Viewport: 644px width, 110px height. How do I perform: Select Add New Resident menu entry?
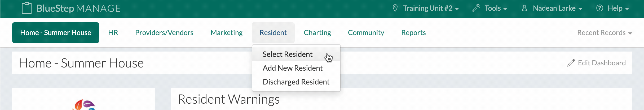[293, 68]
